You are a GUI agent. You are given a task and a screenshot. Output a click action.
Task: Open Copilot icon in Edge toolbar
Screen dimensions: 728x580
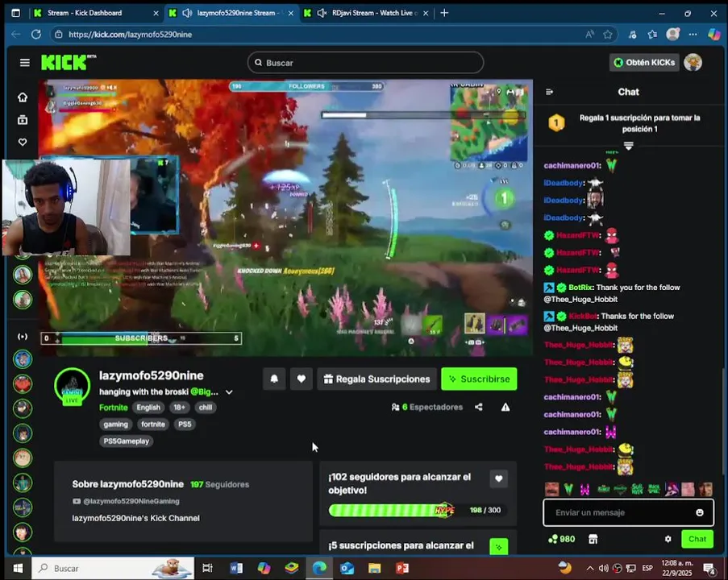coord(714,35)
